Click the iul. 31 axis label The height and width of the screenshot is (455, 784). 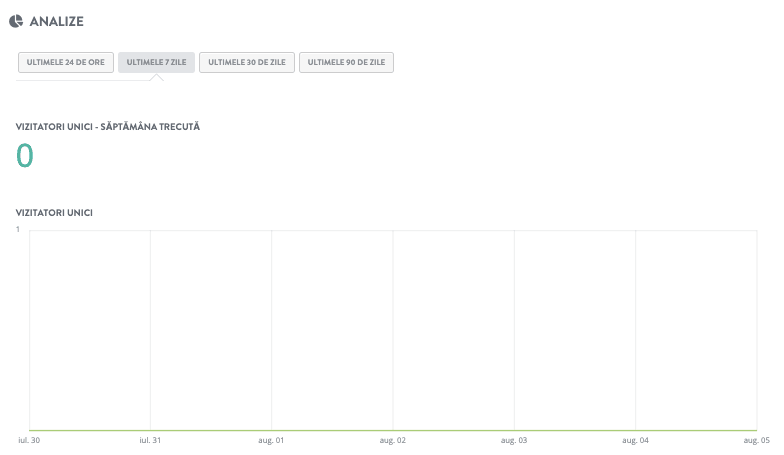point(150,440)
